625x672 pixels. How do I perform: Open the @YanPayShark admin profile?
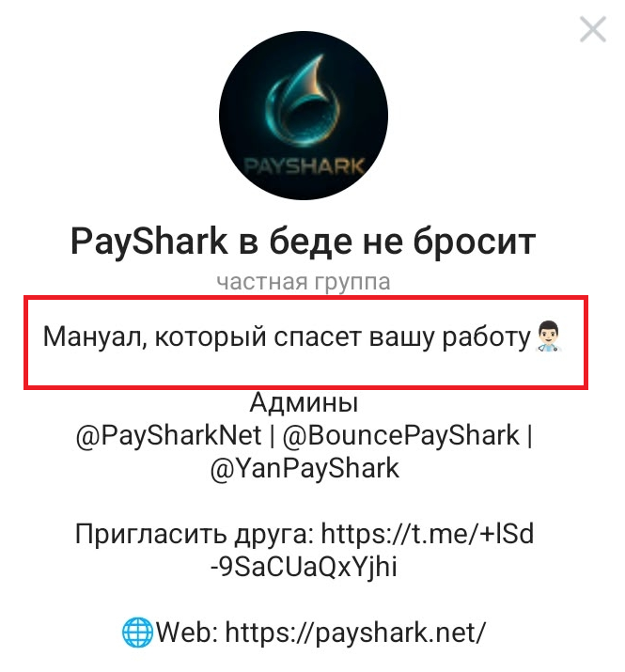305,468
